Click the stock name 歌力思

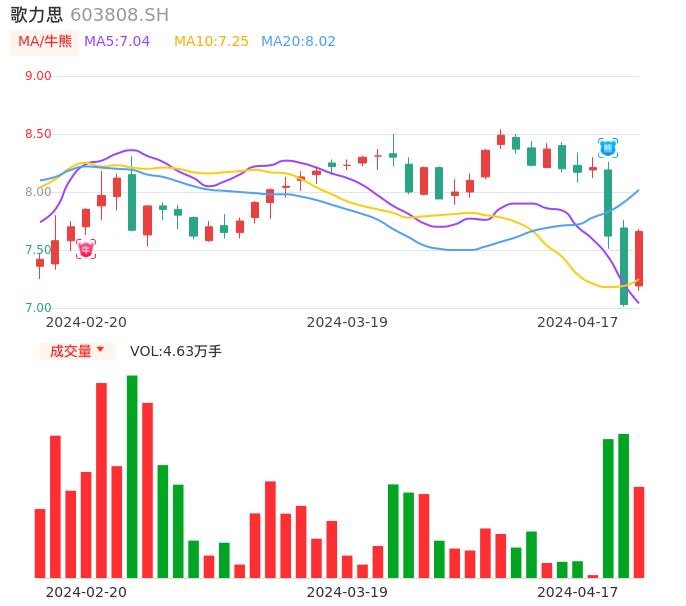pos(36,15)
